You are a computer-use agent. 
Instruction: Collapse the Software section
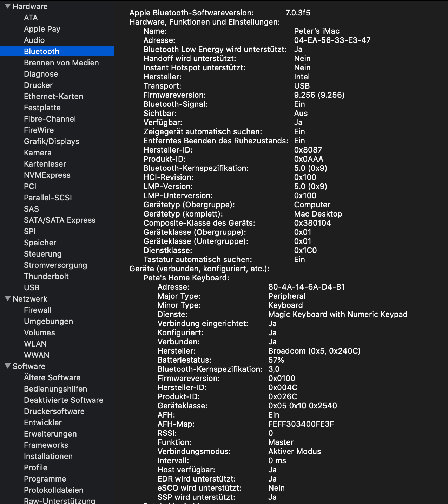click(x=7, y=366)
